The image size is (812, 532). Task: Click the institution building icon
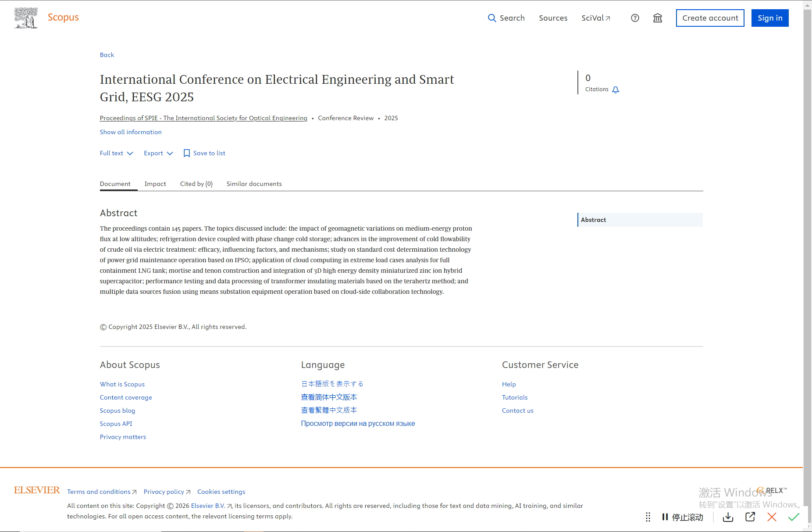657,18
